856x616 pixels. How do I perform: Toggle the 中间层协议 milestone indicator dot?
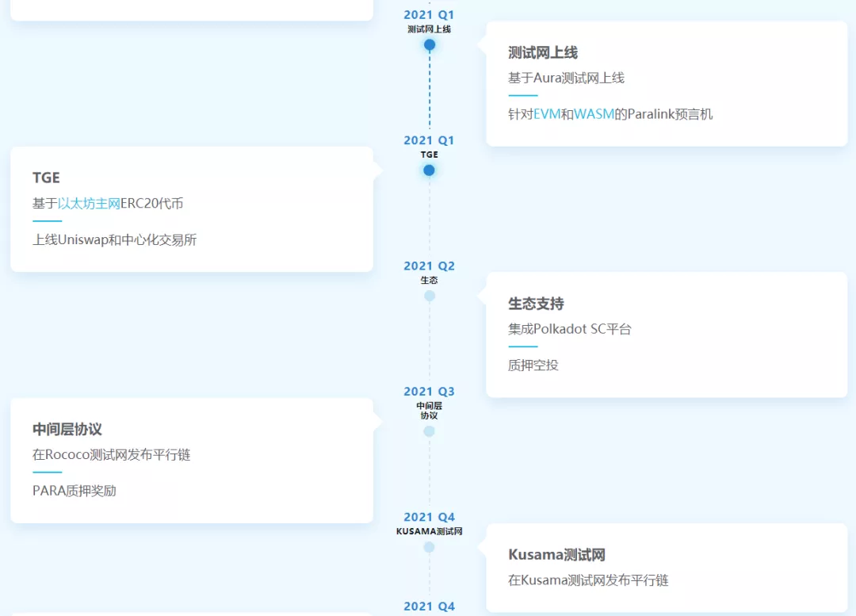point(429,431)
